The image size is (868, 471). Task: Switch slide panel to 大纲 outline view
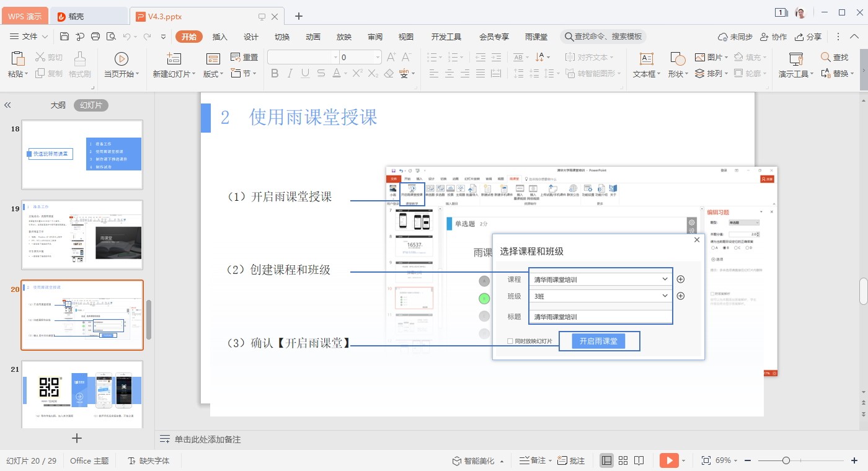[58, 105]
